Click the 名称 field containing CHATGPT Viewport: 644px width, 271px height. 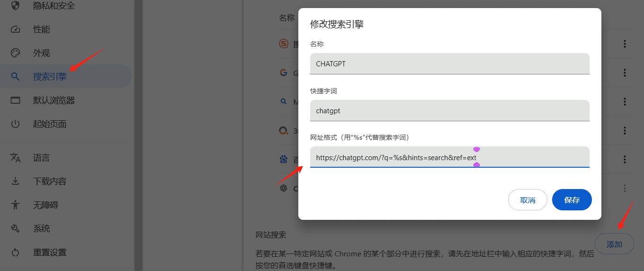tap(449, 63)
